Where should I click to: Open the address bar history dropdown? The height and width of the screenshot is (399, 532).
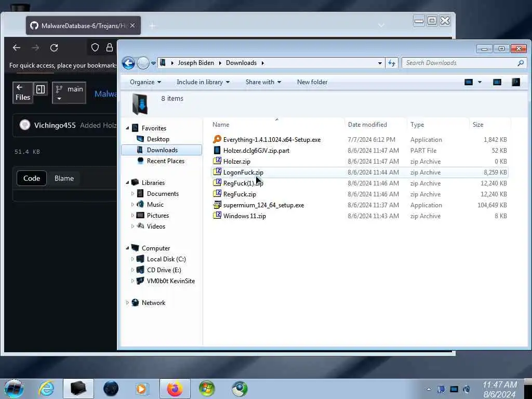point(380,63)
